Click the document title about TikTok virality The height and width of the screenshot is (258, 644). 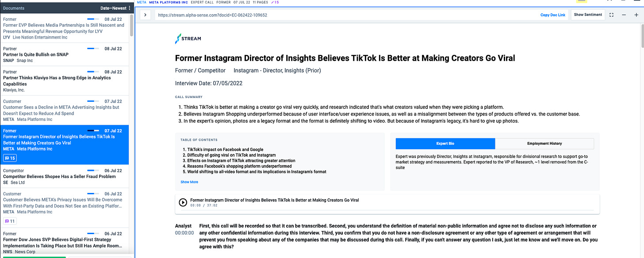[345, 58]
